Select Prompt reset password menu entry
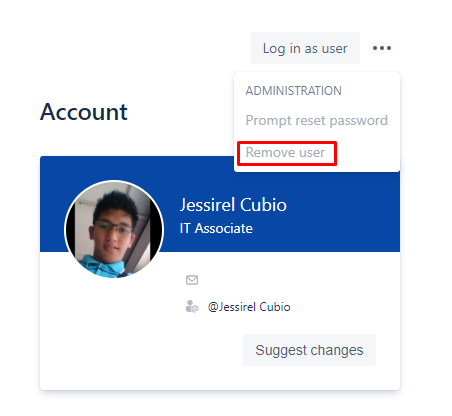This screenshot has width=452, height=416. click(x=317, y=120)
